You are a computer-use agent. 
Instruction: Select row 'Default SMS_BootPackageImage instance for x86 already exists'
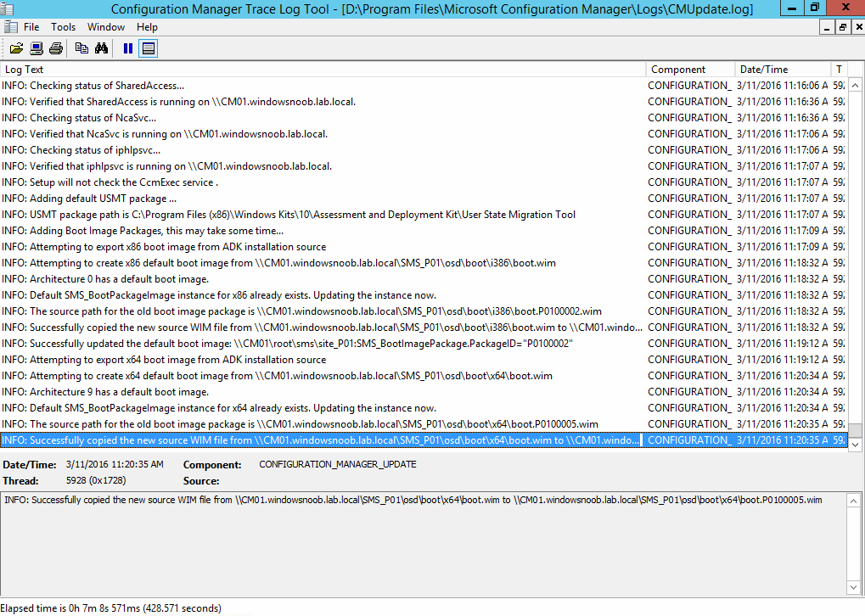424,295
